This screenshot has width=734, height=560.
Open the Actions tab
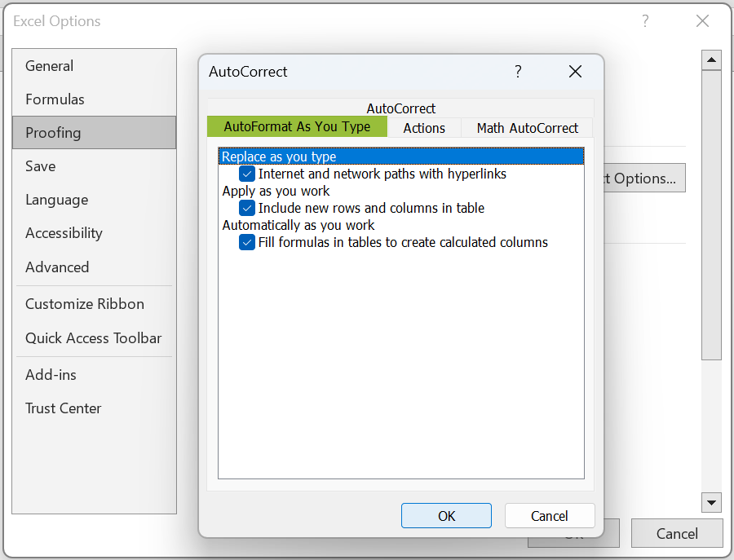pos(424,128)
